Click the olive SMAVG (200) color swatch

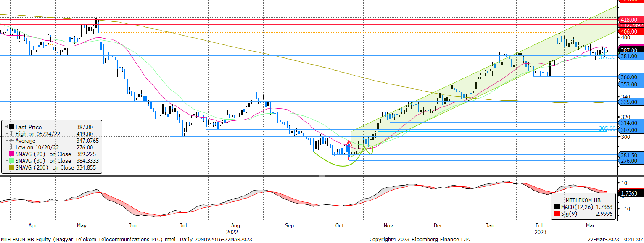(11, 167)
